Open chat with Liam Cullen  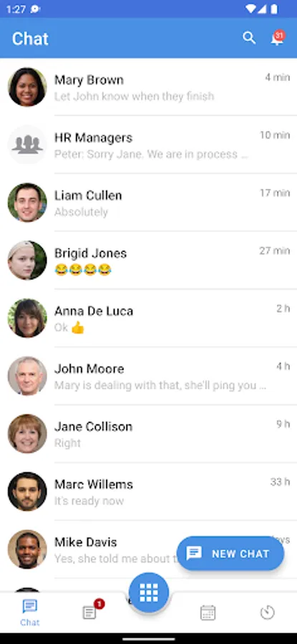point(148,203)
